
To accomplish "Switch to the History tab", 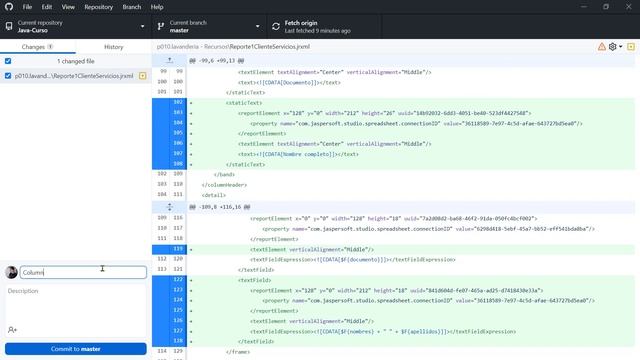I will 113,47.
